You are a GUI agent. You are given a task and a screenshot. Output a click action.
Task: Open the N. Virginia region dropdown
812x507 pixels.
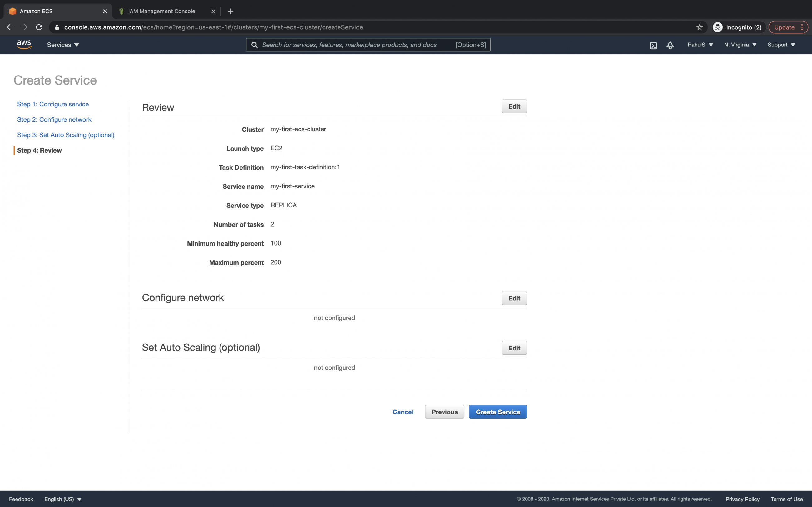[740, 45]
